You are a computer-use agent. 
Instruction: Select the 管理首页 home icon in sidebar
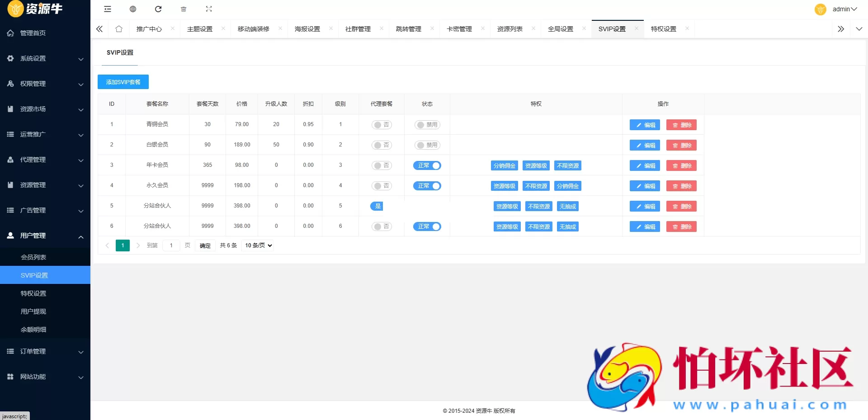(x=10, y=33)
